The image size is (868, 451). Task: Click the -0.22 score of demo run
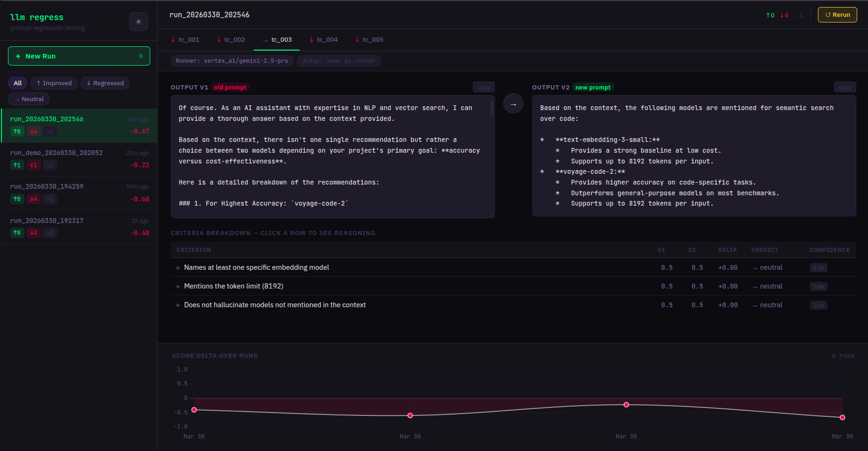coord(140,165)
